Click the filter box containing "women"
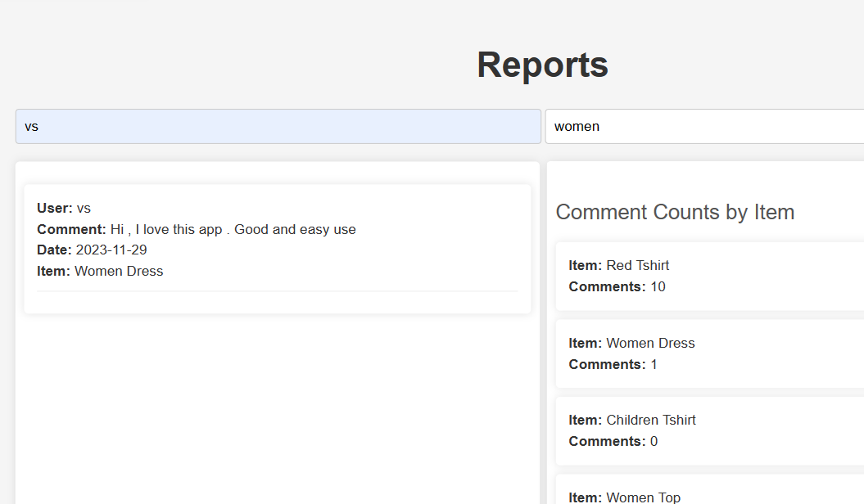 click(704, 126)
